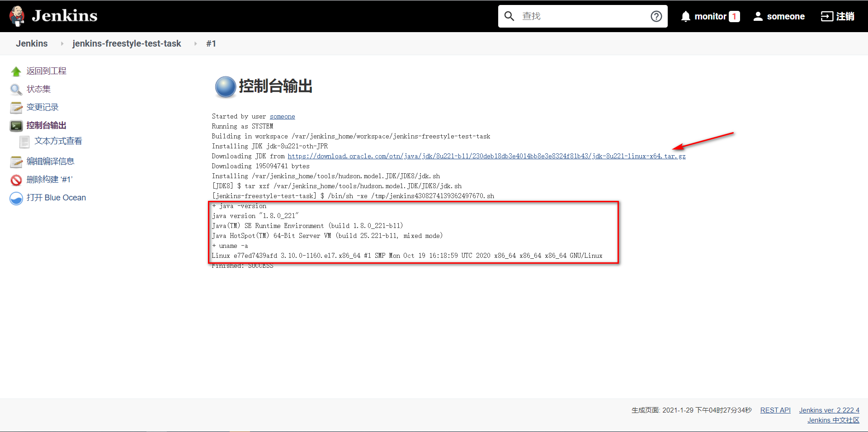Click the 生成页面 timestamp in footer
Screen dimensions: 868x432
click(691, 410)
